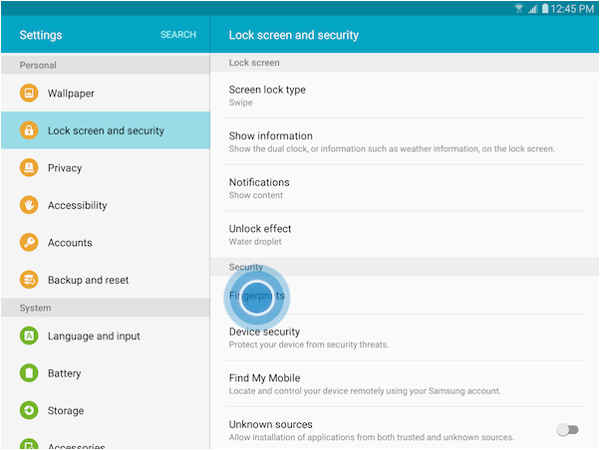Tap the Water droplet subtitle
The height and width of the screenshot is (450, 600).
pyautogui.click(x=255, y=241)
